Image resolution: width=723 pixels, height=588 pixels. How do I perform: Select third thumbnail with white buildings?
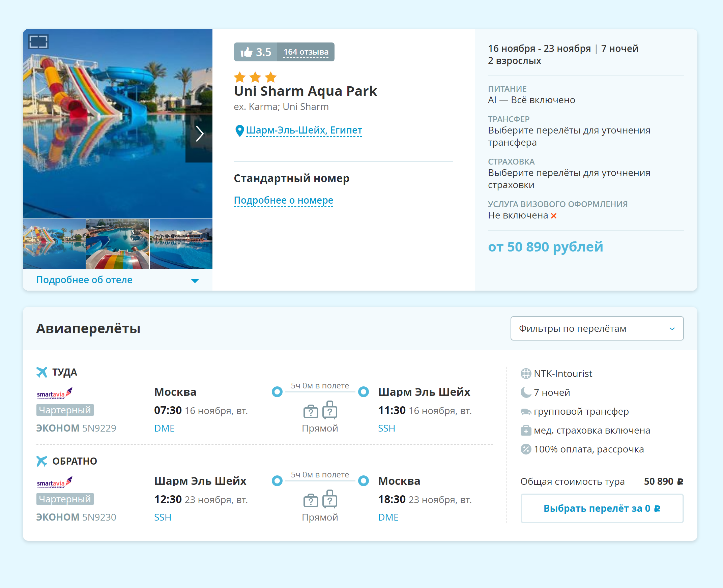(x=181, y=244)
